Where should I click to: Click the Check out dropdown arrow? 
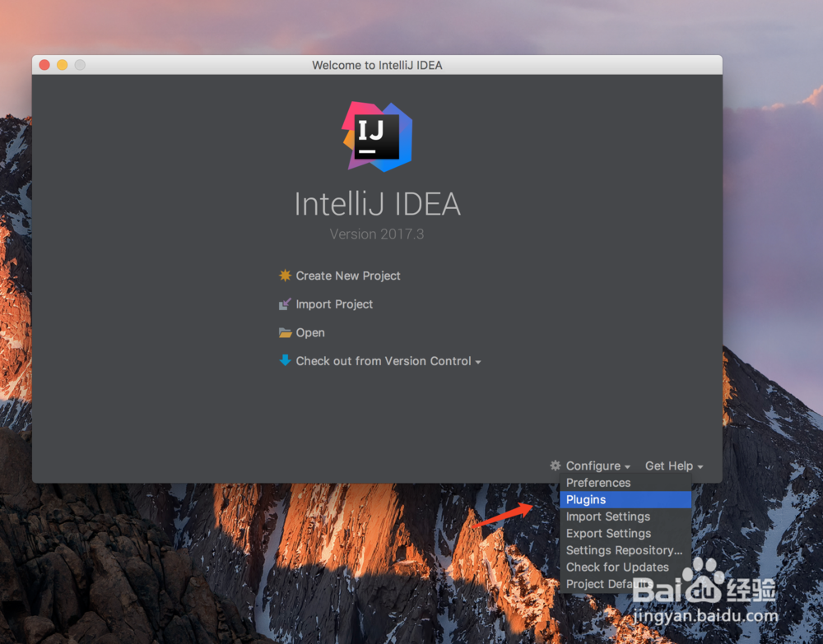[477, 362]
